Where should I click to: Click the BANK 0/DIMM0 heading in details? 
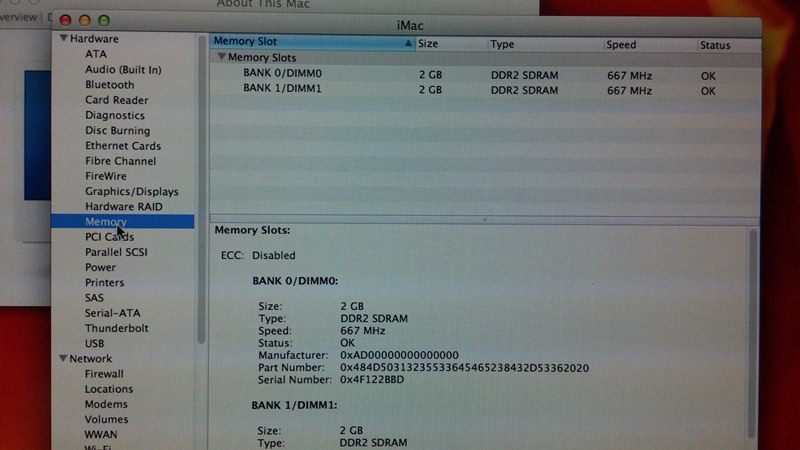pyautogui.click(x=295, y=281)
